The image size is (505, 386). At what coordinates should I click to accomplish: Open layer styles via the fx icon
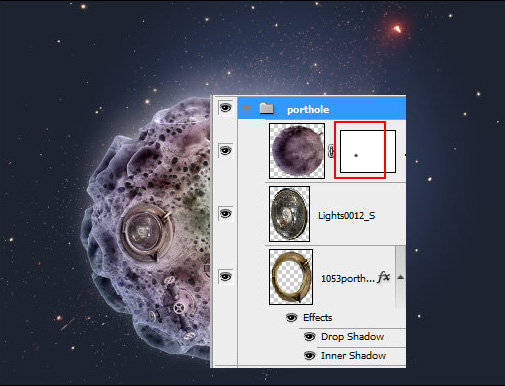[384, 277]
